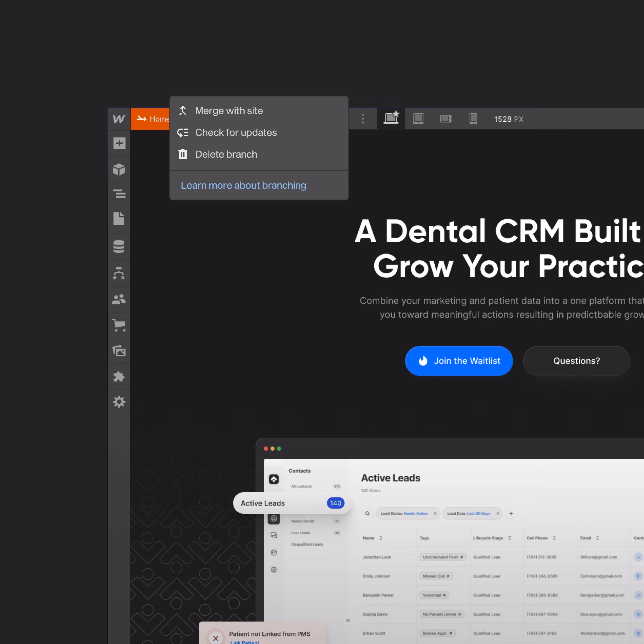Collapse the contacts sidebar with double chevron
This screenshot has width=644, height=644.
(348, 620)
